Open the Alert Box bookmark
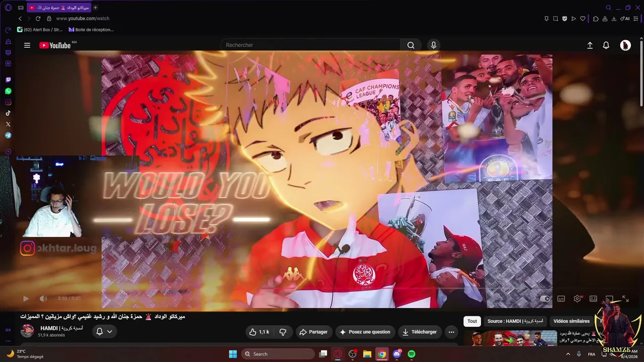644x362 pixels. (x=40, y=30)
